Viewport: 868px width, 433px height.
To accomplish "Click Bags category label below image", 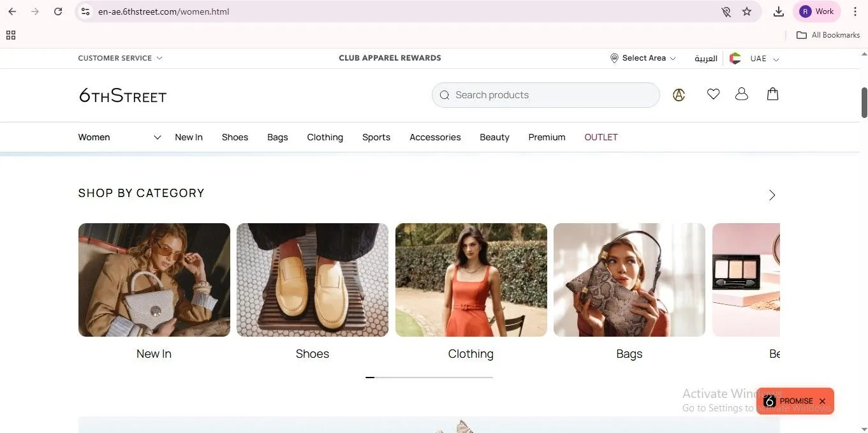I will pos(629,354).
